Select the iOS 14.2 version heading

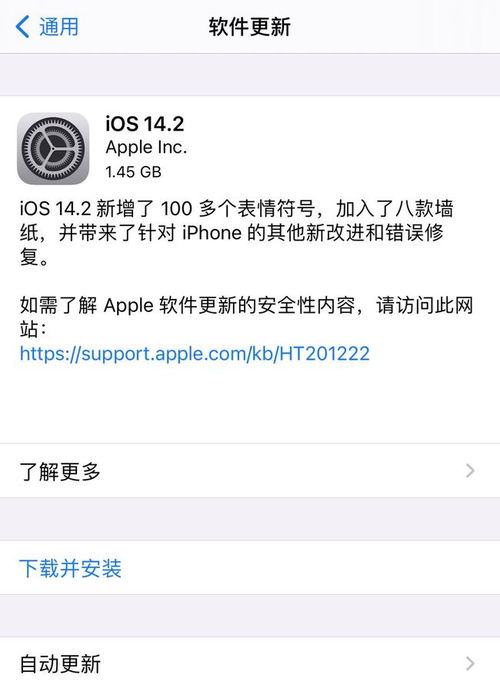coord(145,123)
